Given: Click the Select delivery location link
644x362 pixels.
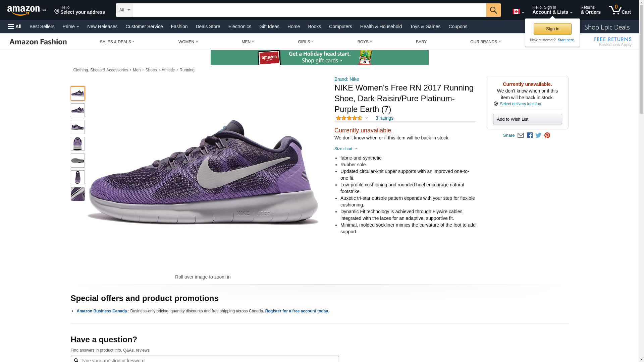Looking at the screenshot, I should point(520,104).
